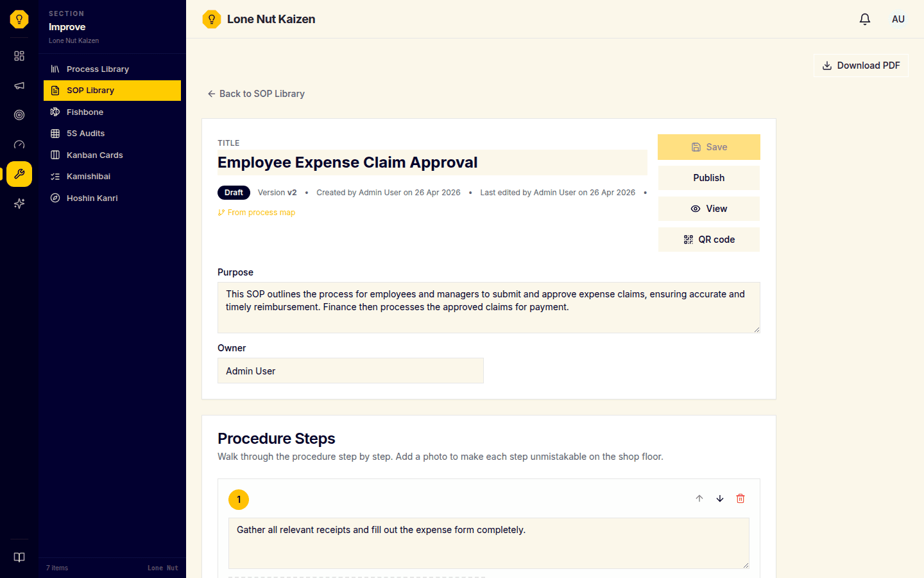Click the lightbulb logo in the rail

[x=19, y=19]
